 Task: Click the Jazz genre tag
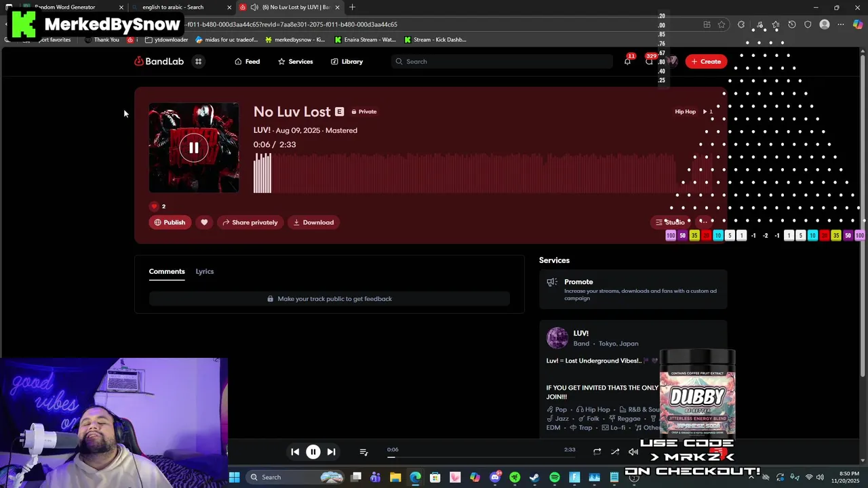pos(558,419)
